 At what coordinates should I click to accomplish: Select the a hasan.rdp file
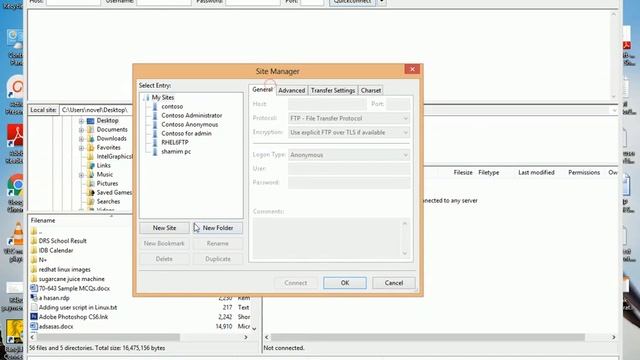tap(54, 298)
